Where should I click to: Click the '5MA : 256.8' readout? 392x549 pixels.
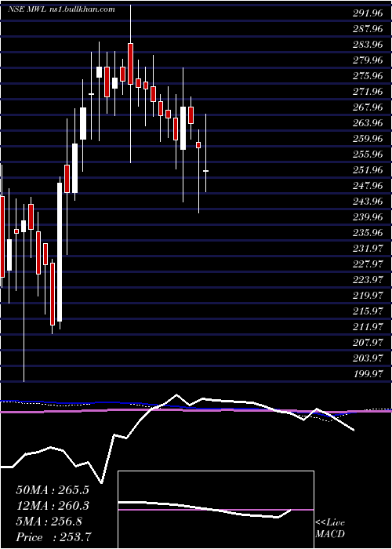click(x=49, y=522)
